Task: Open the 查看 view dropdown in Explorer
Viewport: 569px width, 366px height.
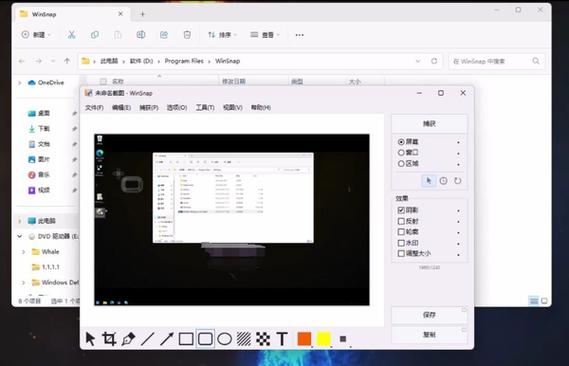Action: 265,35
